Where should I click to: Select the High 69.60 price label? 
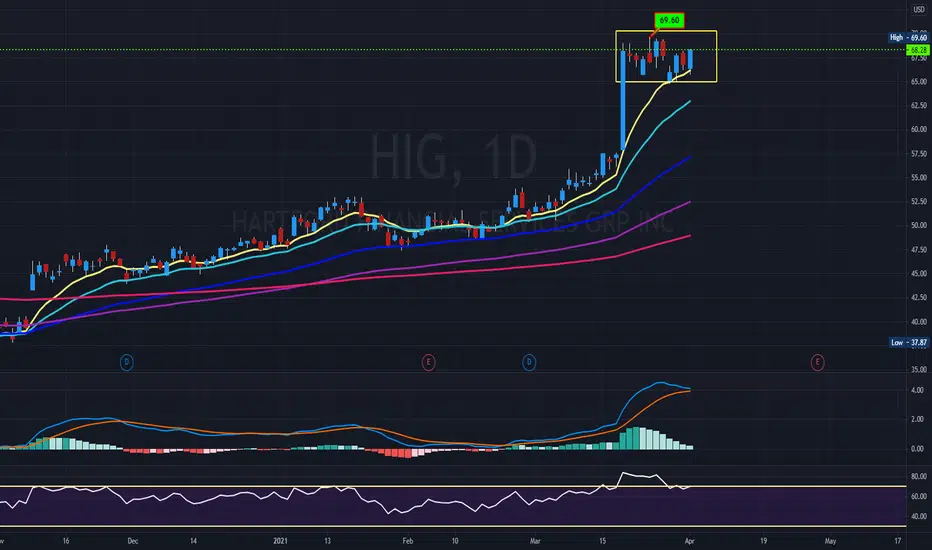[908, 37]
